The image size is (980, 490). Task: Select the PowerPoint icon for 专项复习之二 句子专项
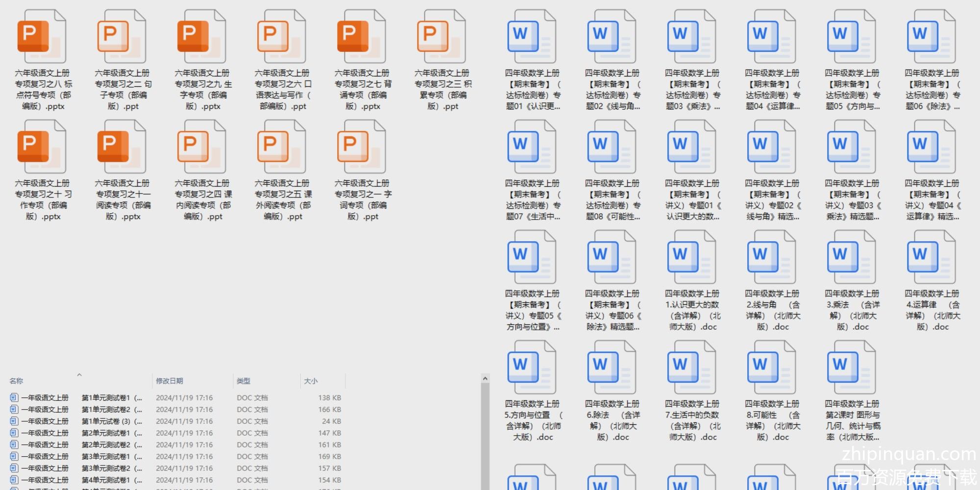(122, 37)
